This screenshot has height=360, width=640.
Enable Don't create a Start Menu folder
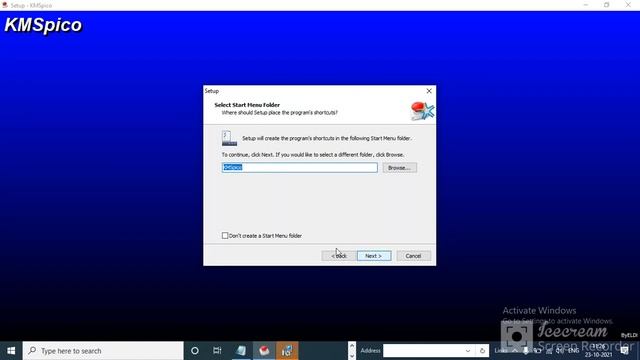[225, 236]
